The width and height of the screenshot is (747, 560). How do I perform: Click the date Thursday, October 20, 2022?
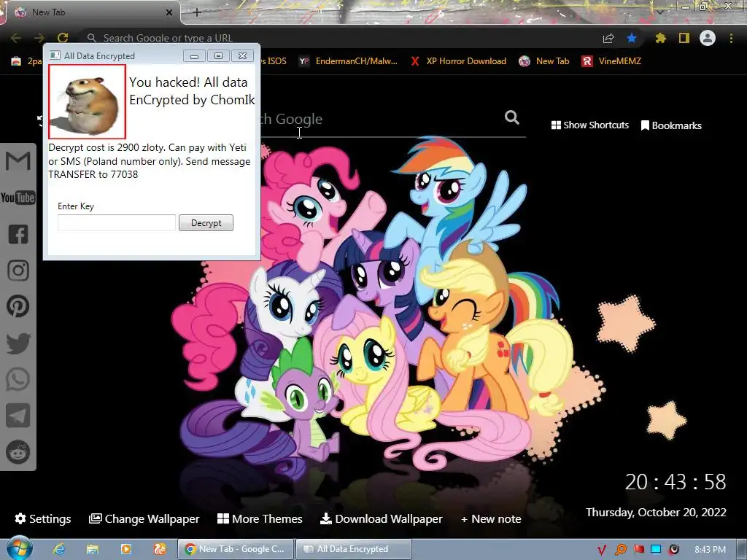pos(656,513)
